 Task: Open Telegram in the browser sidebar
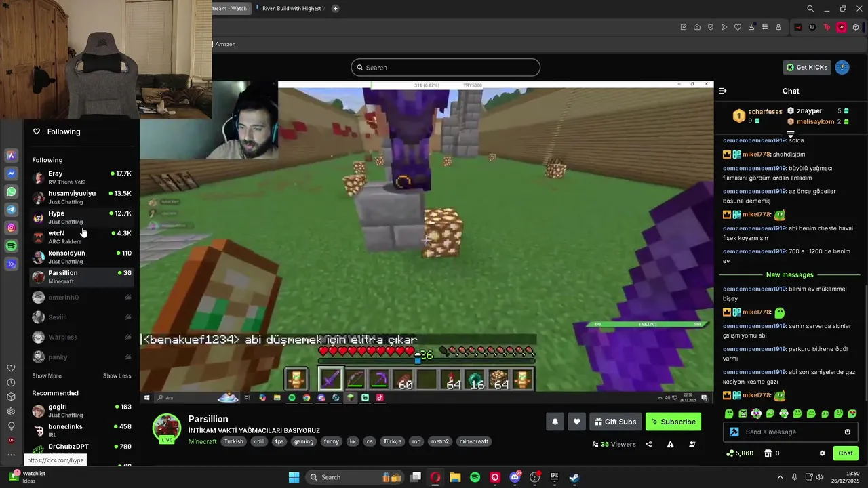pyautogui.click(x=12, y=210)
